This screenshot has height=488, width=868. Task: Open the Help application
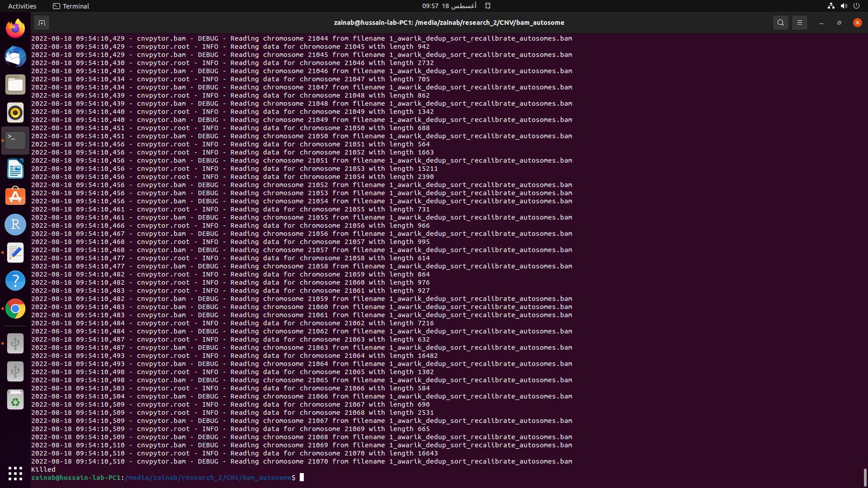(15, 281)
